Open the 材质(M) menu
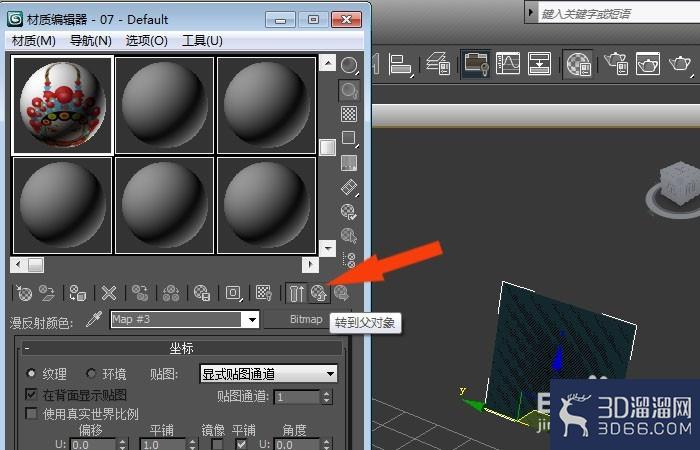 tap(34, 41)
